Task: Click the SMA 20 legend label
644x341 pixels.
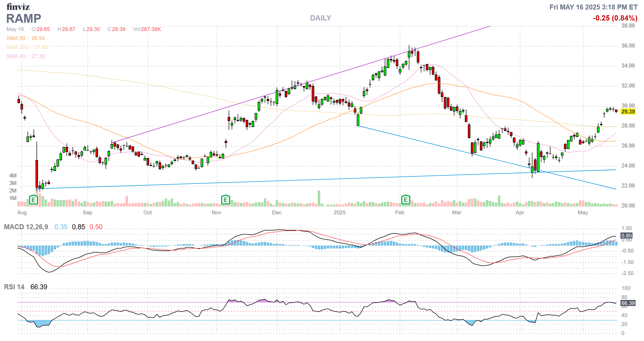Action: [16, 56]
